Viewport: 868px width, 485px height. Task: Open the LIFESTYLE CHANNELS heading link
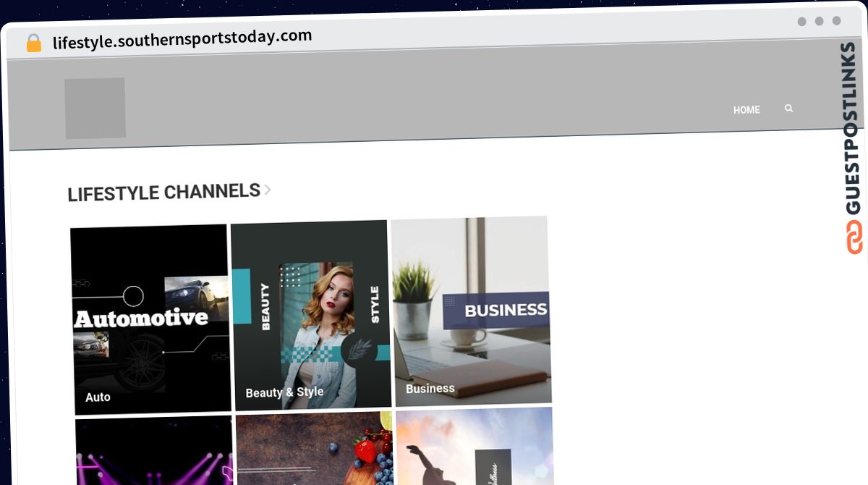pyautogui.click(x=164, y=193)
